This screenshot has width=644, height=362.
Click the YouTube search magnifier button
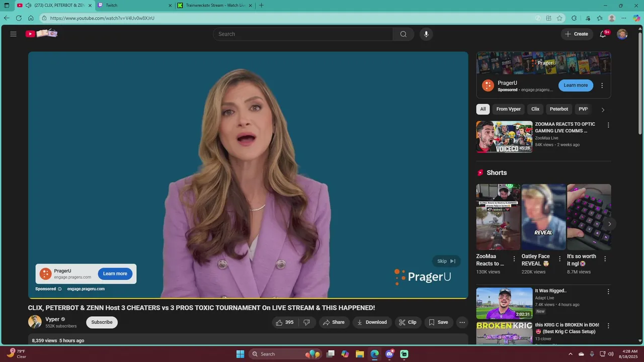point(404,34)
